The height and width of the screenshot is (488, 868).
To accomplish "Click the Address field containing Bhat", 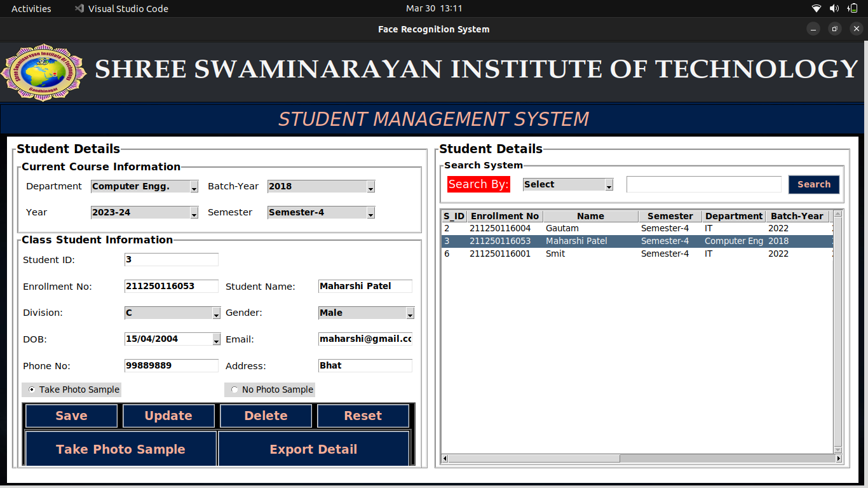I will point(365,365).
